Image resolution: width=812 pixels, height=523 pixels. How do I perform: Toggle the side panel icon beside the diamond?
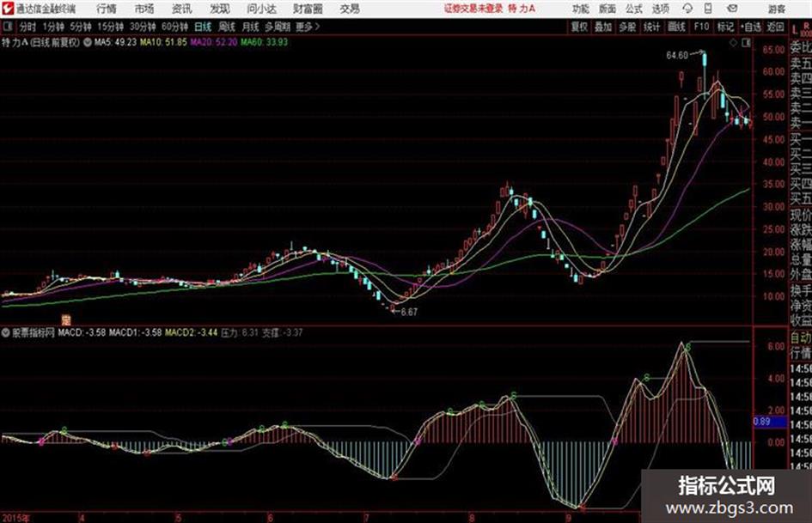pos(746,43)
